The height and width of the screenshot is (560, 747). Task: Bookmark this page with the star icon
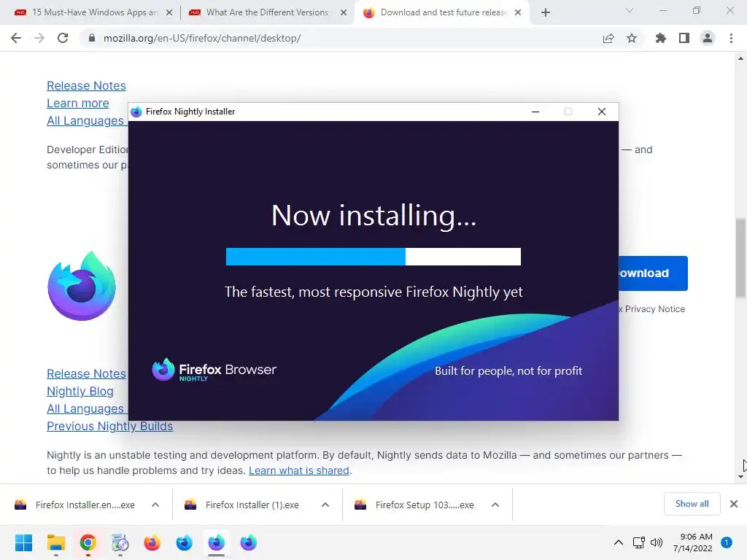pyautogui.click(x=632, y=38)
